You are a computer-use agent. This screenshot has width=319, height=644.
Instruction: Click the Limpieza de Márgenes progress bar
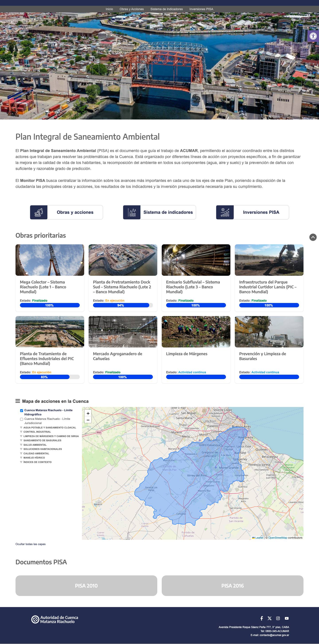pos(196,377)
